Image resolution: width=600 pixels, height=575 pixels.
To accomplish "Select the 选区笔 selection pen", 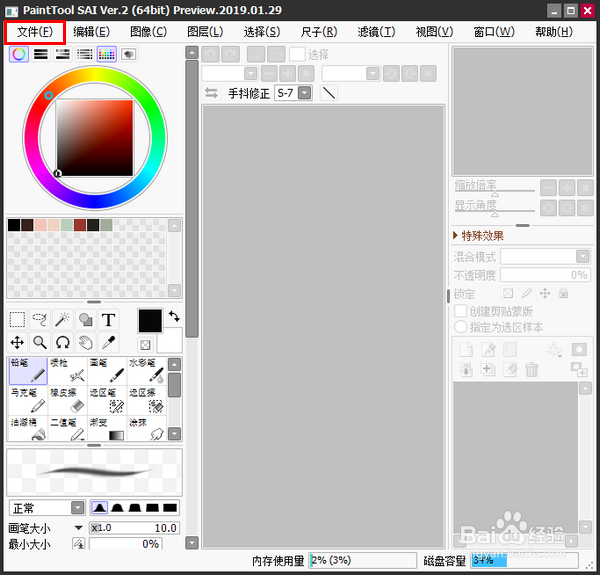I will coord(107,401).
